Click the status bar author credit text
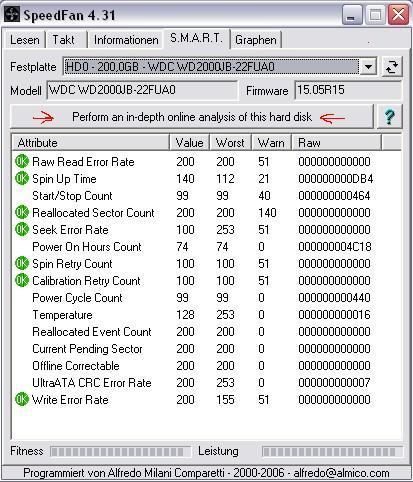This screenshot has width=413, height=482. 206,473
